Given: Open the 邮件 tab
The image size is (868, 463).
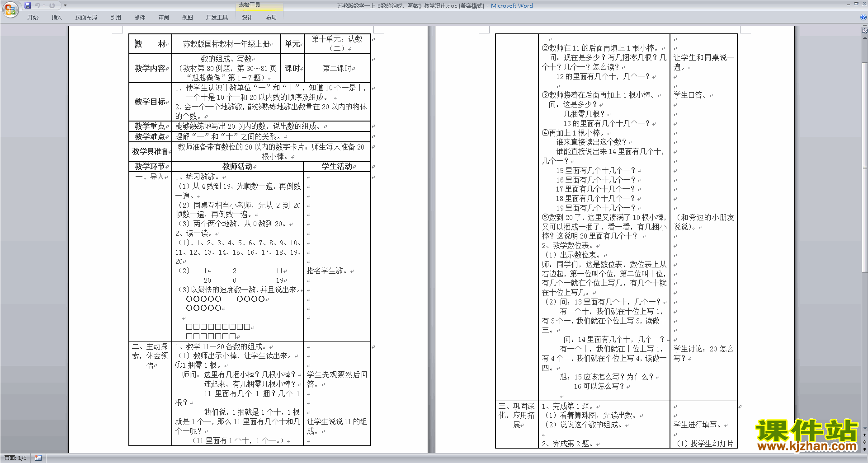Looking at the screenshot, I should 140,17.
